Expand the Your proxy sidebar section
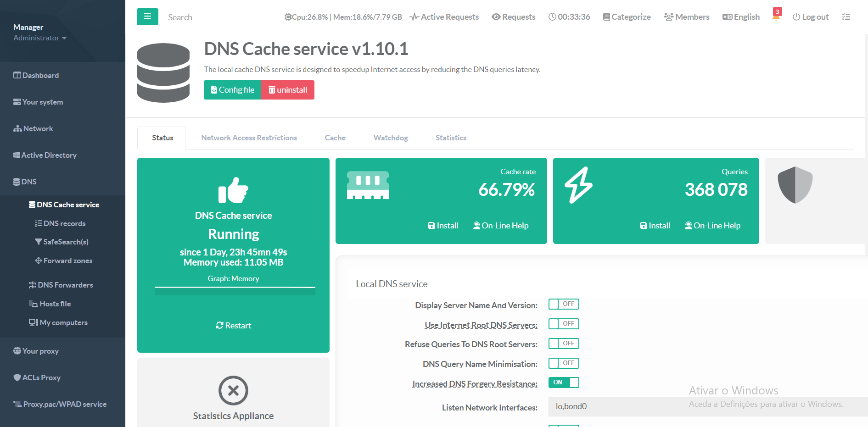The image size is (868, 427). coord(40,351)
